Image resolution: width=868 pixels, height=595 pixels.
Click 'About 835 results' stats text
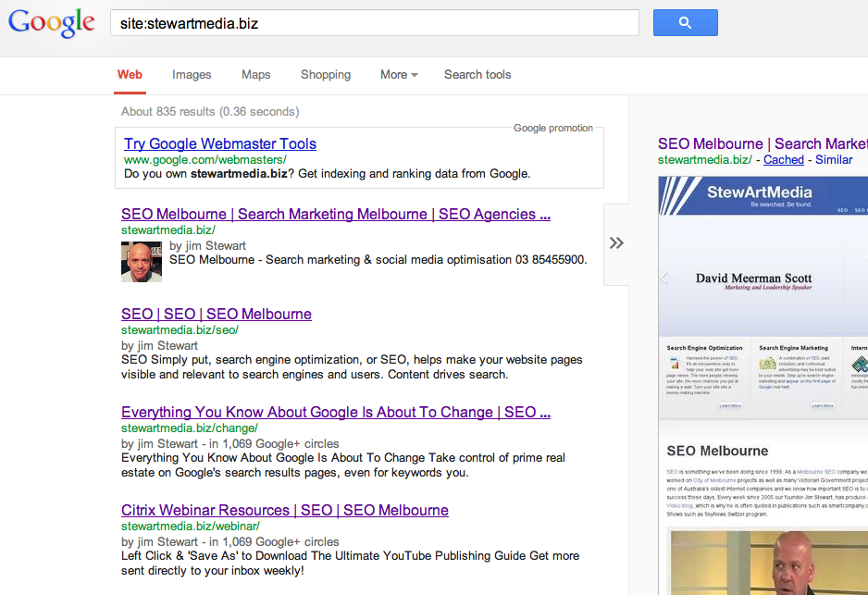pyautogui.click(x=210, y=112)
